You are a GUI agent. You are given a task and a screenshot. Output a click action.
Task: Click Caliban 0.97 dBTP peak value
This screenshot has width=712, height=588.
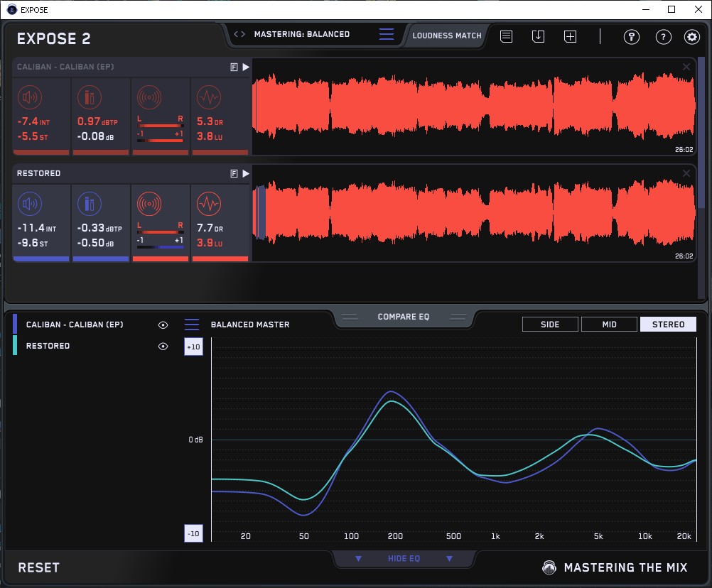point(97,121)
